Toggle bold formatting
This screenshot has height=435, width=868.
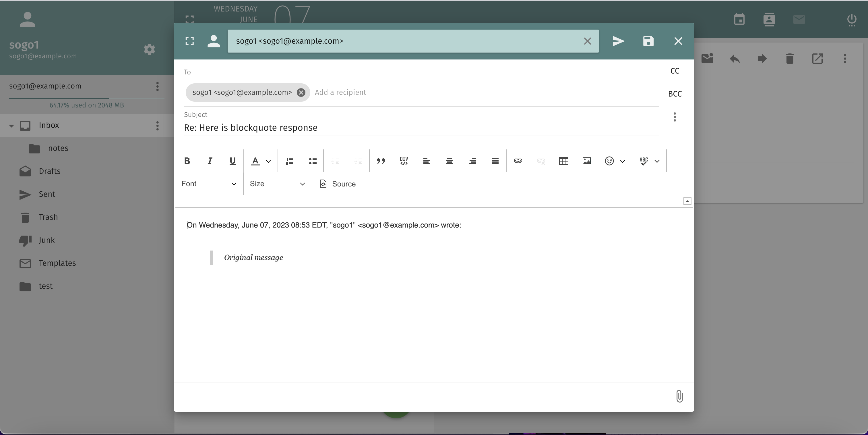tap(187, 161)
